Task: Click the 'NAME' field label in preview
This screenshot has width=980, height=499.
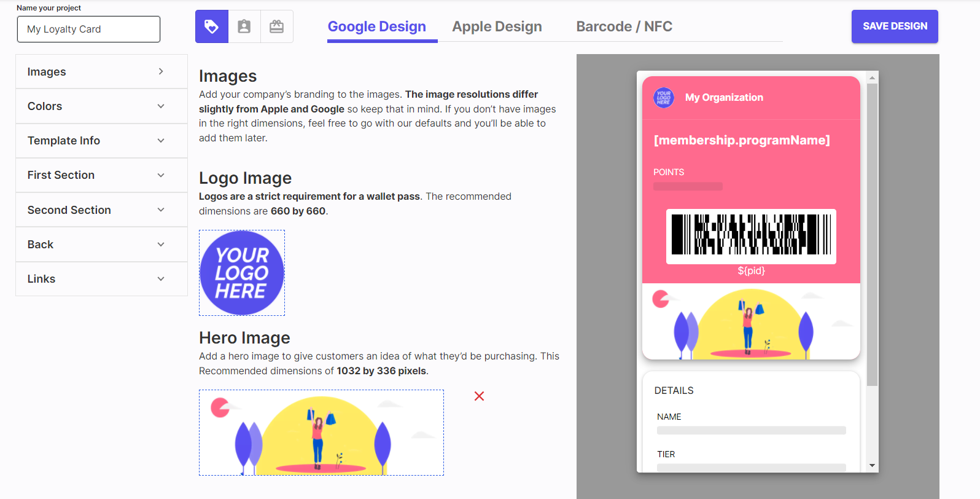Action: click(x=669, y=417)
